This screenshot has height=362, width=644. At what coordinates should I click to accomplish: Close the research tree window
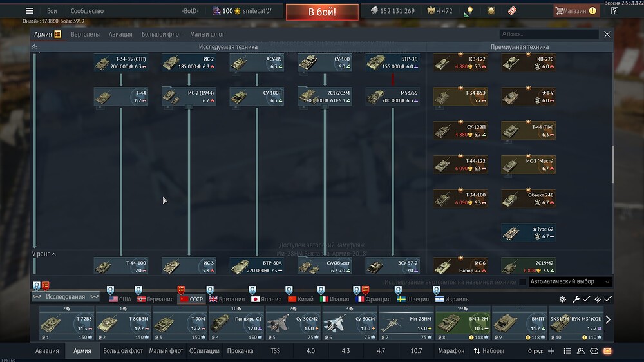tap(607, 35)
